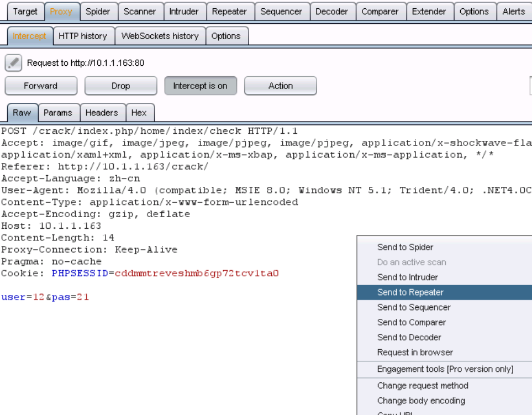Click the Action button
The height and width of the screenshot is (415, 532).
[x=281, y=86]
